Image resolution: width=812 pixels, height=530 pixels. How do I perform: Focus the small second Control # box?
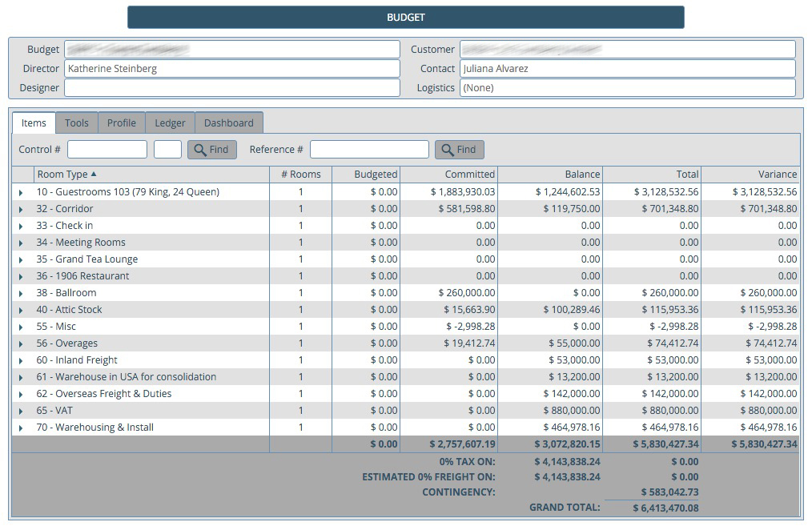click(x=168, y=150)
